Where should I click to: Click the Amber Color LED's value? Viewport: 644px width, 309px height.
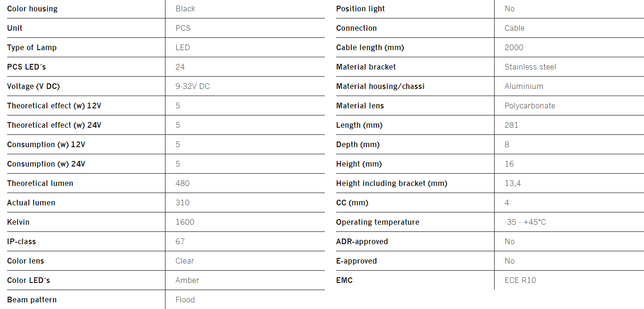pyautogui.click(x=187, y=280)
